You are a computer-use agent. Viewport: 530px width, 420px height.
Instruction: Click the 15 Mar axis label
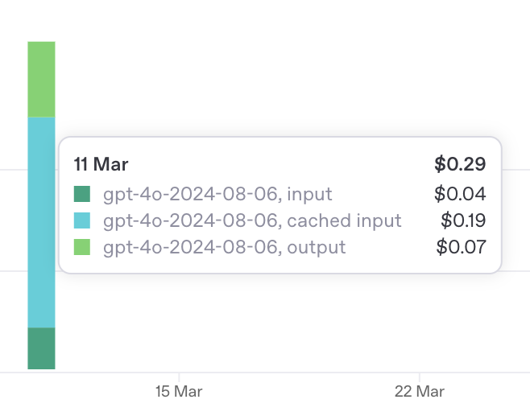point(179,392)
